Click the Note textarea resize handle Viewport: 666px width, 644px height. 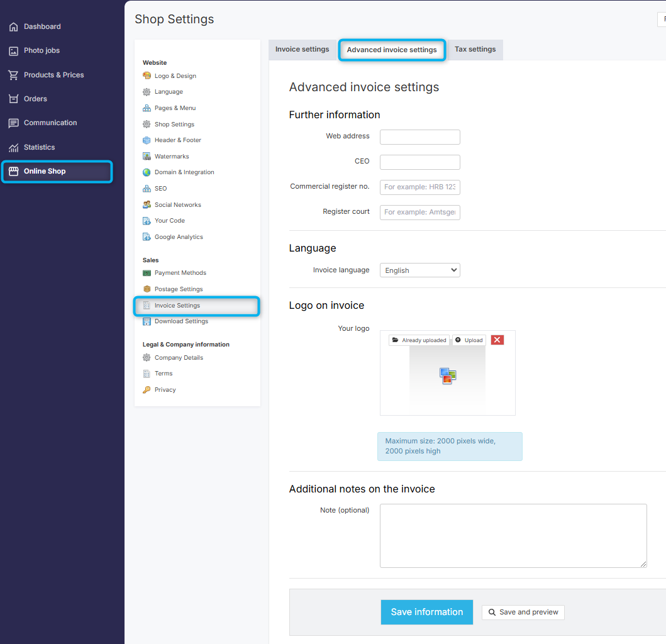(x=643, y=564)
